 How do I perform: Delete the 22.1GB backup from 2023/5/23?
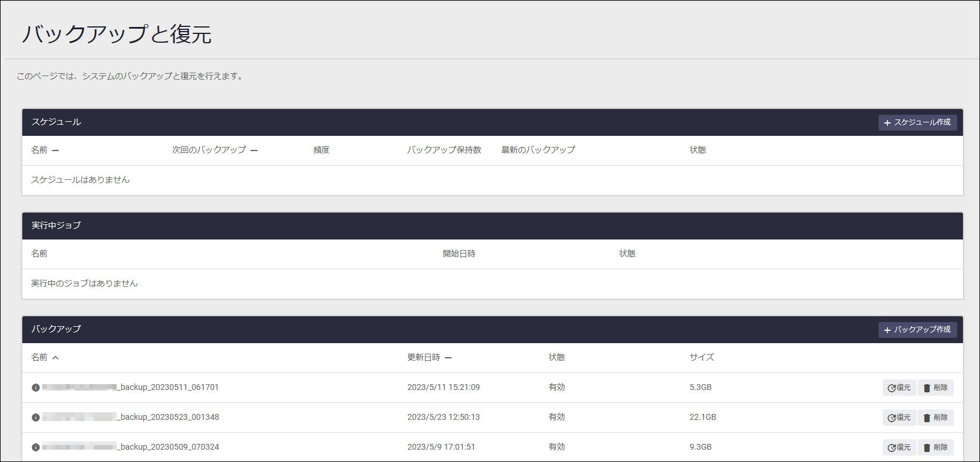tap(935, 417)
